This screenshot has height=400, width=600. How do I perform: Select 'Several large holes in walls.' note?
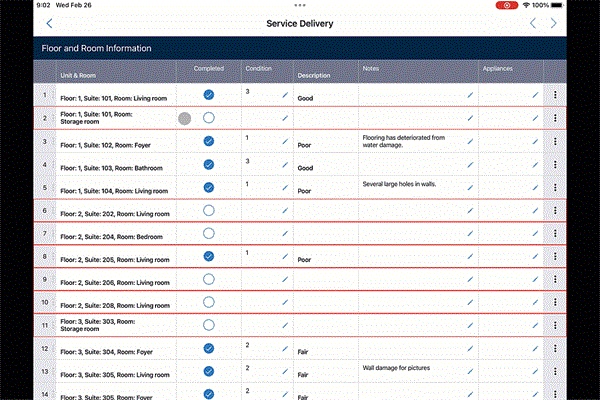click(399, 184)
